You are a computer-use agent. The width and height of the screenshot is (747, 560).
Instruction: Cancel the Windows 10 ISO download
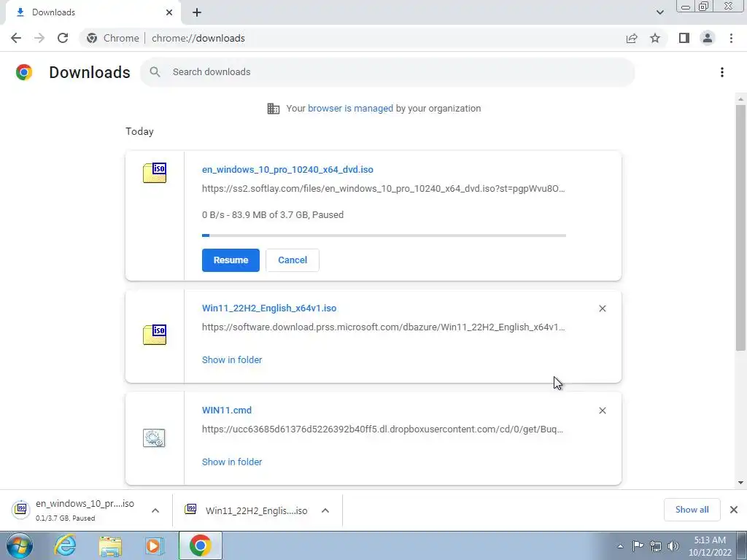coord(293,260)
